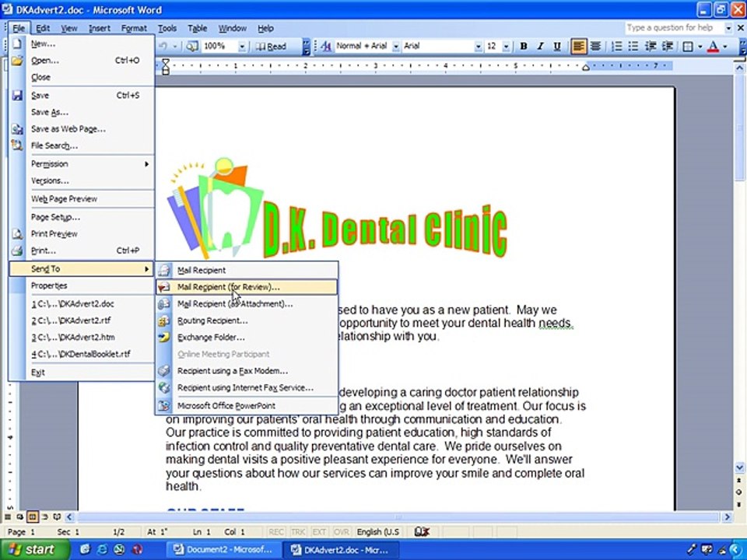Click the File Search icon
This screenshot has height=560, width=747.
[17, 145]
